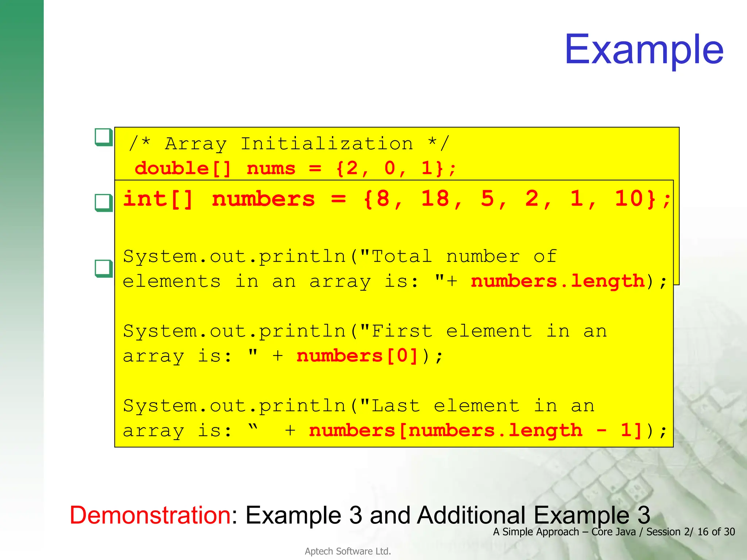Click the "numbers[numbers.length - 1]" expression
Image resolution: width=747 pixels, height=560 pixels.
476,430
